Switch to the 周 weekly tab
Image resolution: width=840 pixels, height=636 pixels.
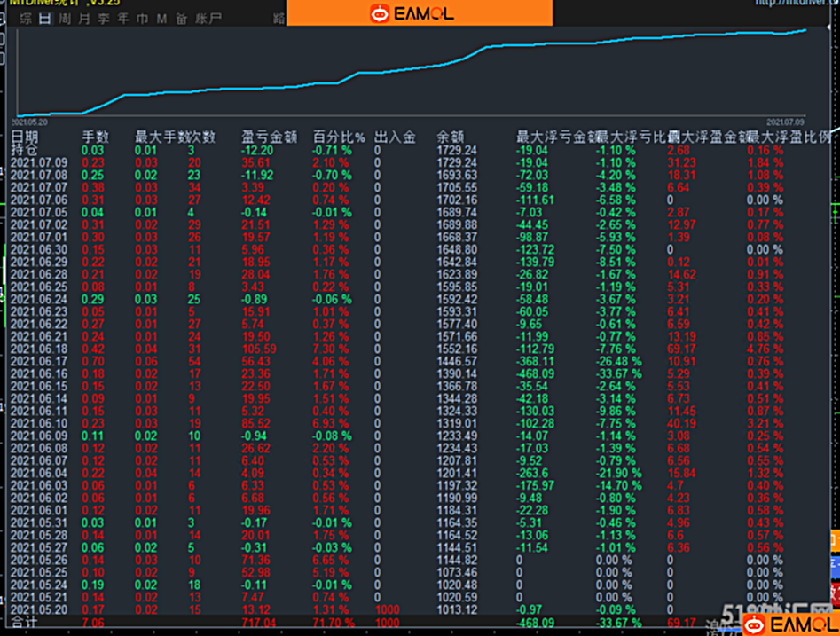pos(65,20)
